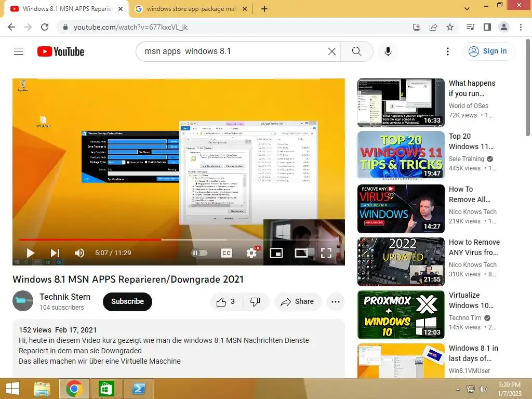Go back in browser history
Image resolution: width=532 pixels, height=399 pixels.
11,27
